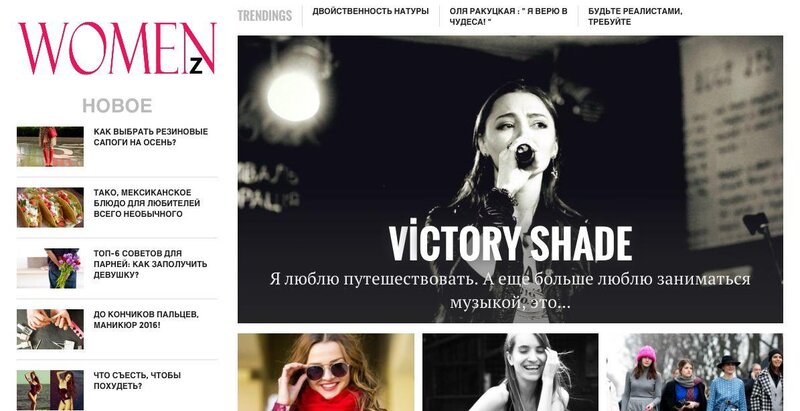Open the woman in sunglasses article image
Screen dimensions: 800x411
point(326,372)
